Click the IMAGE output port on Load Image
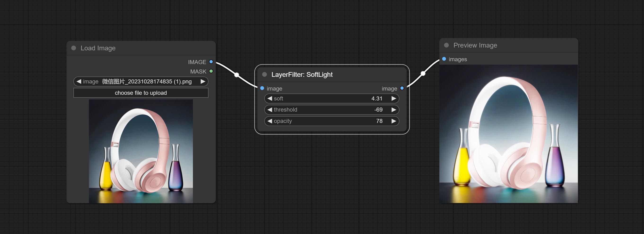 pos(211,62)
